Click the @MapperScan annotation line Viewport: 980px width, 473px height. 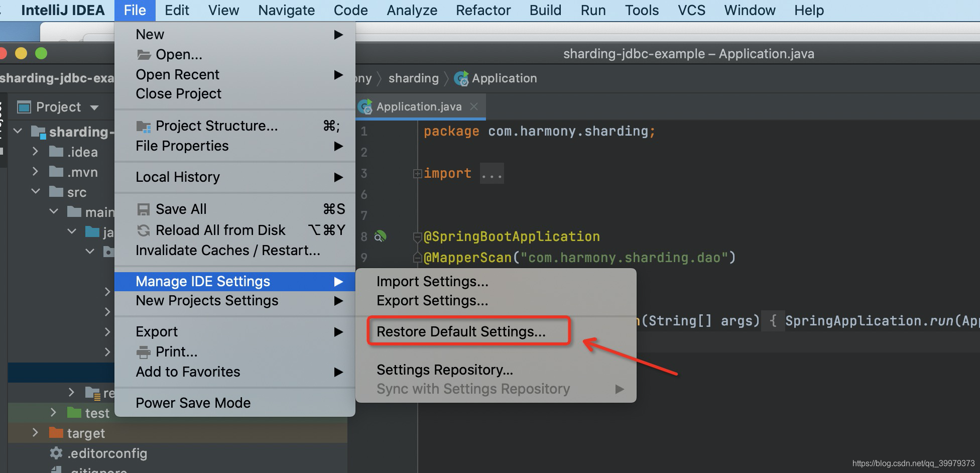coord(579,258)
